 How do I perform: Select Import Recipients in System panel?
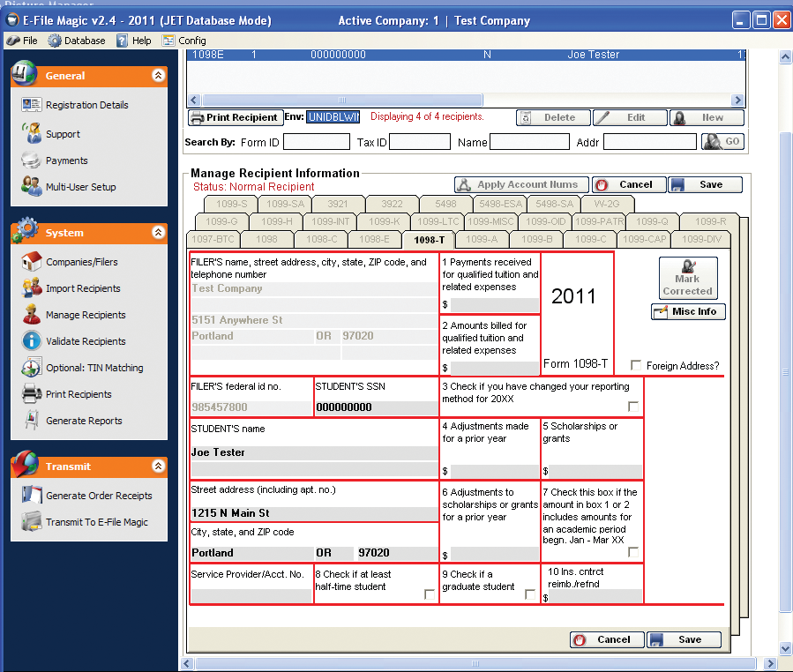pyautogui.click(x=83, y=288)
